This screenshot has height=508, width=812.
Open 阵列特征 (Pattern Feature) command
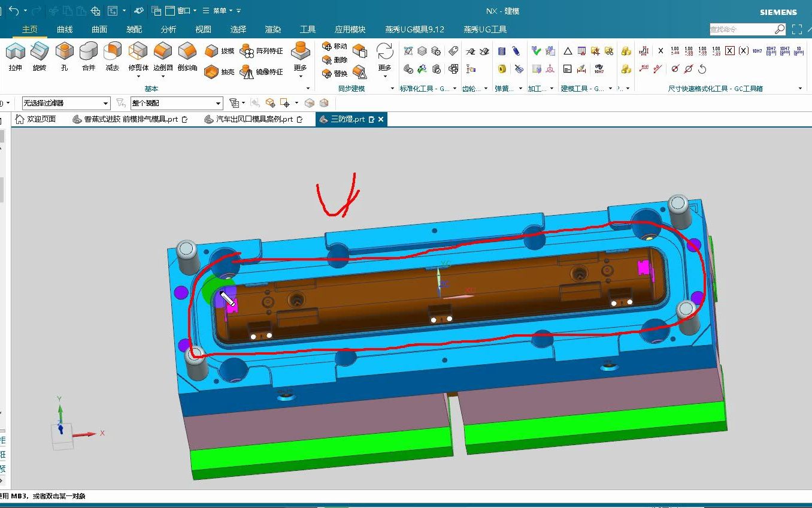click(261, 51)
